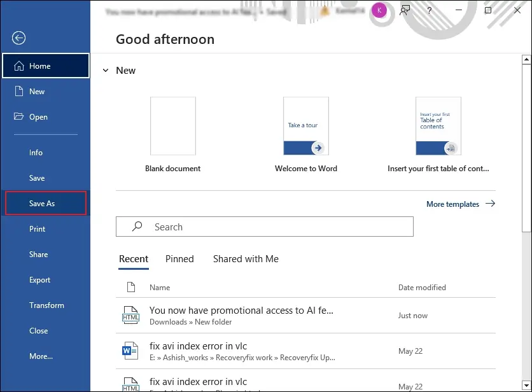Choose Save As in the sidebar
Screen dimensions: 532x392
[x=46, y=203]
